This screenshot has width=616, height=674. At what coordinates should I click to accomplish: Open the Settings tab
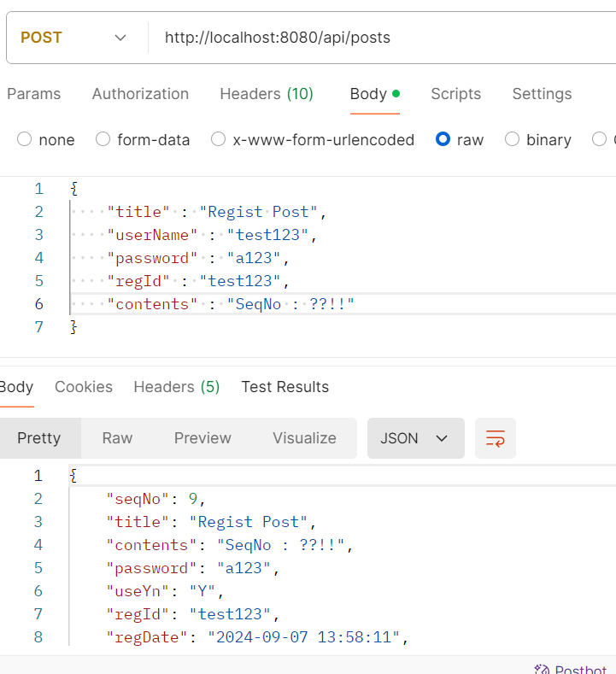542,94
